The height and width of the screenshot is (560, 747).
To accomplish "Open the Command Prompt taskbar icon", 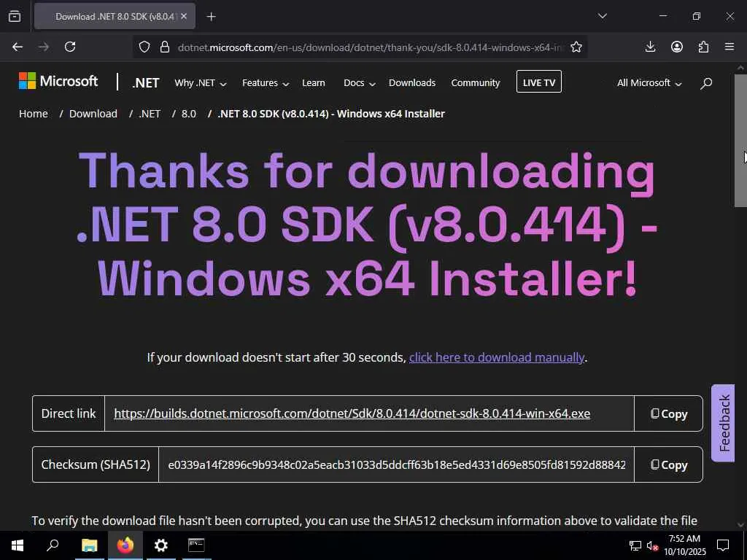I will (196, 545).
